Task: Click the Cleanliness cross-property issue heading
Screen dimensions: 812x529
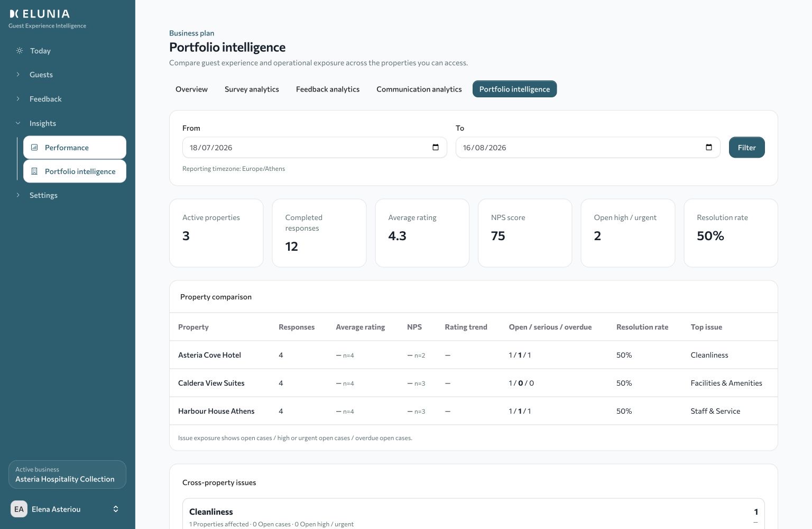Action: (x=211, y=512)
